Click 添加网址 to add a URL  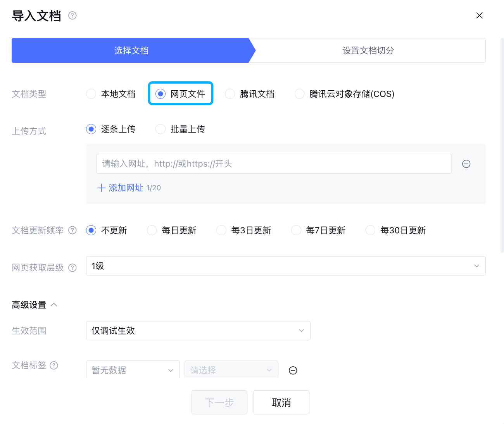point(121,188)
